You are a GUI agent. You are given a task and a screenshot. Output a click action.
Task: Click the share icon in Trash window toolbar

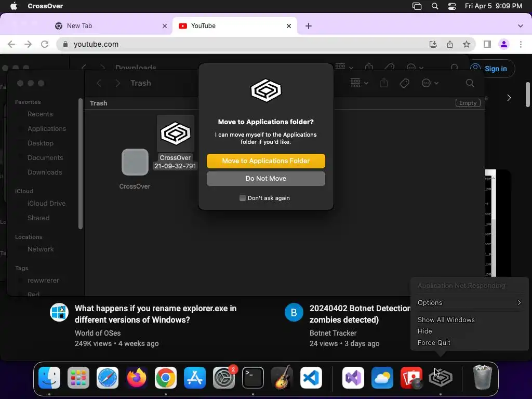(384, 83)
